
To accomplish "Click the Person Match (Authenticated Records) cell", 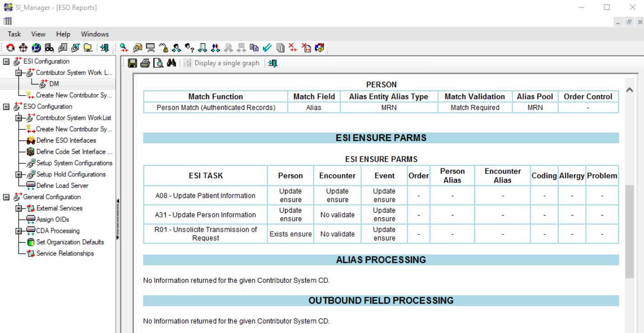I will click(216, 108).
